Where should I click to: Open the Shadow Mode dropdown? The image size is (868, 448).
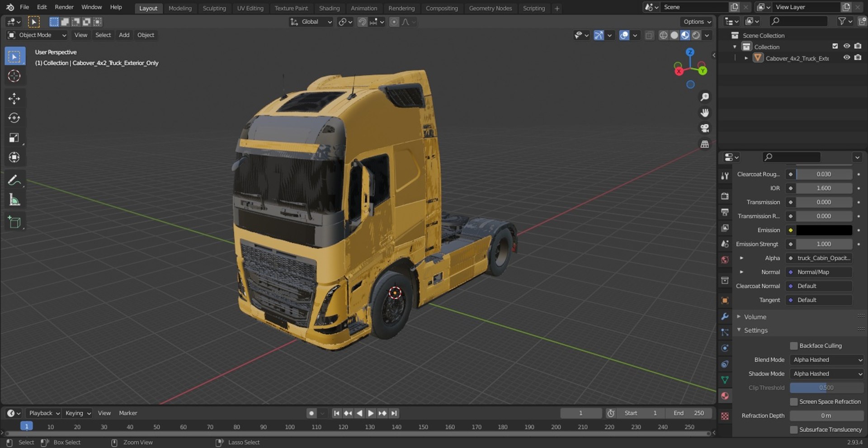(x=827, y=374)
